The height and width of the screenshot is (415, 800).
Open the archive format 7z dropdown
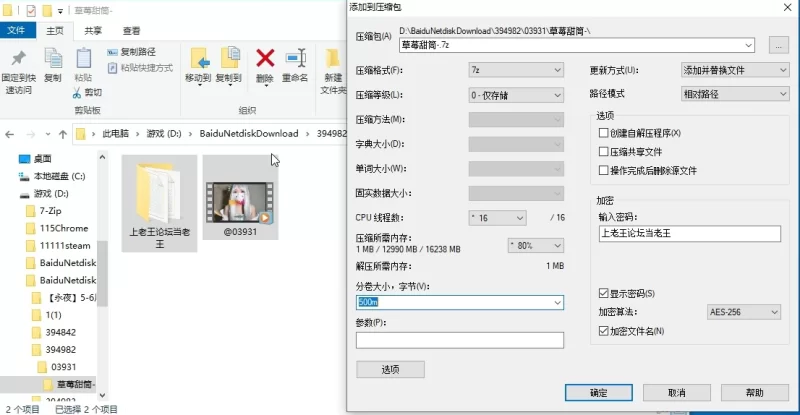[x=516, y=70]
